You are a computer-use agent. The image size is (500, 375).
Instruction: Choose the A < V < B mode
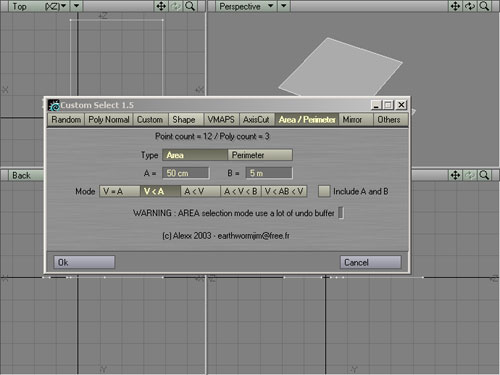point(241,191)
